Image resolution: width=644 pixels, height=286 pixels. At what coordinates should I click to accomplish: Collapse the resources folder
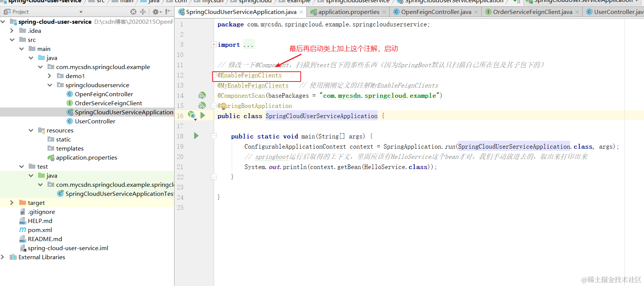pos(31,130)
